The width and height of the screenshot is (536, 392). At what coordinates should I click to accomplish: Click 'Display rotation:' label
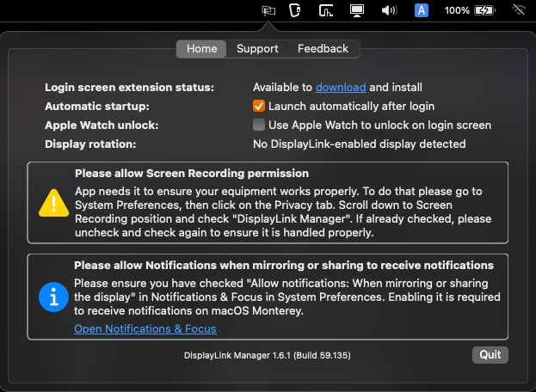pos(90,144)
